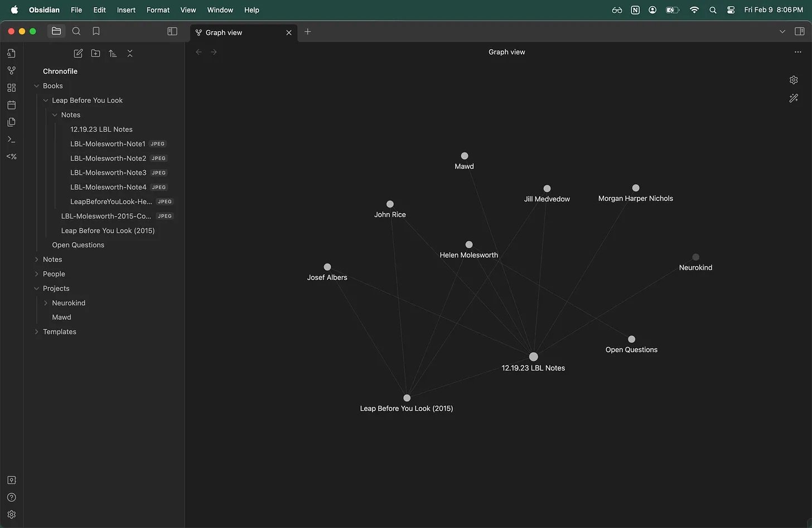Image resolution: width=812 pixels, height=528 pixels.
Task: Open the search pane icon
Action: [x=76, y=31]
